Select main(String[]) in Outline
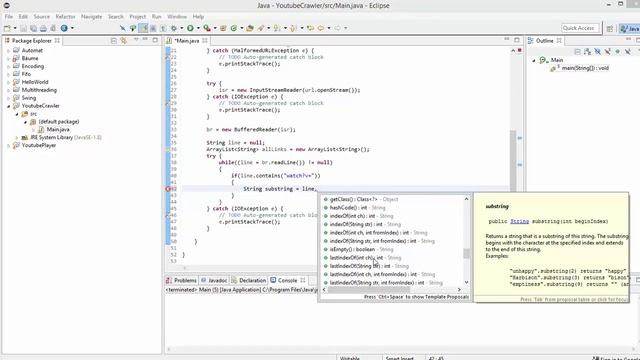Image resolution: width=640 pixels, height=360 pixels. (x=580, y=68)
